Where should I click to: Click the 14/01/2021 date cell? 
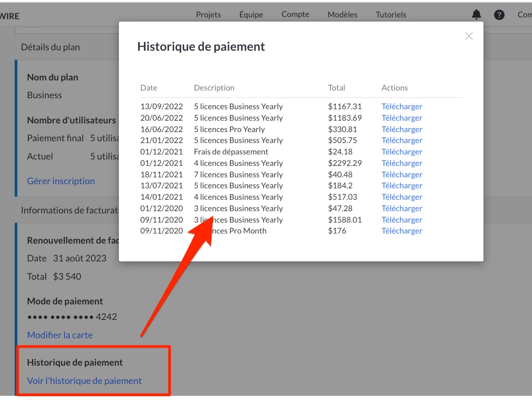pyautogui.click(x=161, y=197)
